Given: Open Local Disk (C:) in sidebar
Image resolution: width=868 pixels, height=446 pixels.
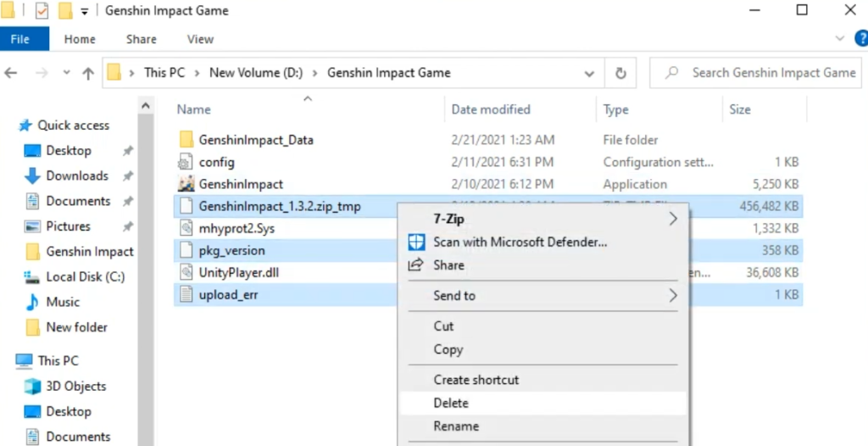Looking at the screenshot, I should click(86, 277).
